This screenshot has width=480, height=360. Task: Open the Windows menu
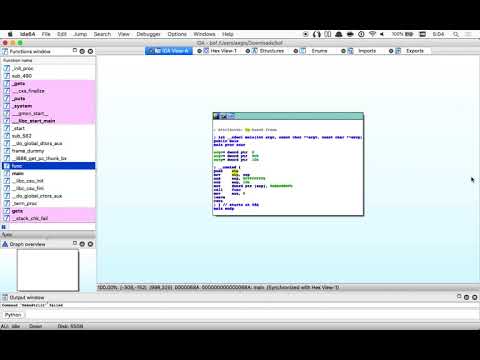[204, 34]
